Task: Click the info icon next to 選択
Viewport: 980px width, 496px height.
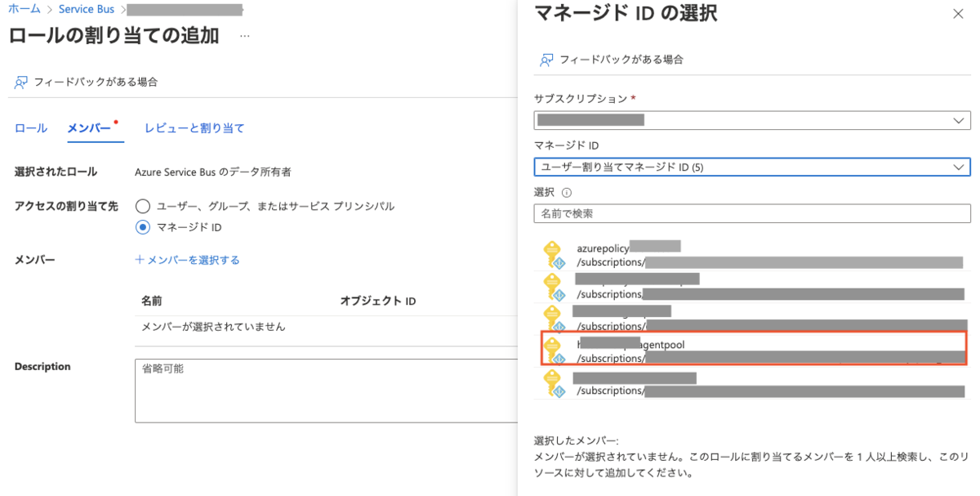Action: [567, 193]
